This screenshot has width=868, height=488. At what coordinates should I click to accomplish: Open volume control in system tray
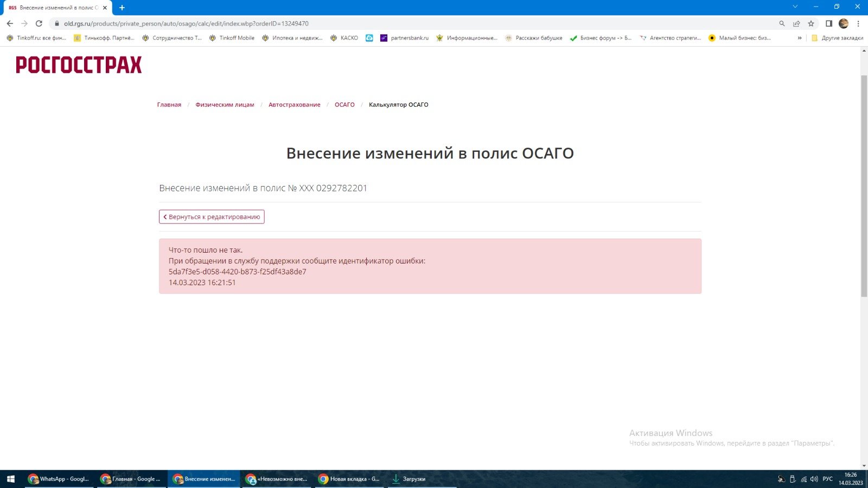(814, 479)
